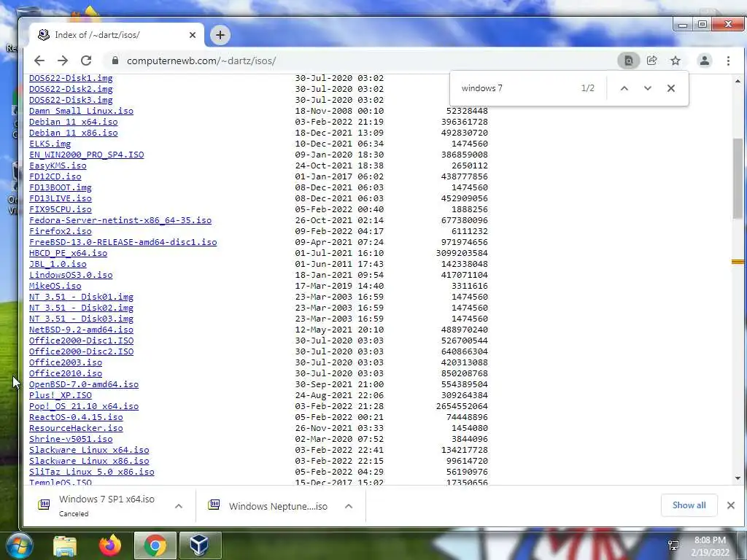Click the share page icon
Screen dimensions: 747x560
pos(651,61)
